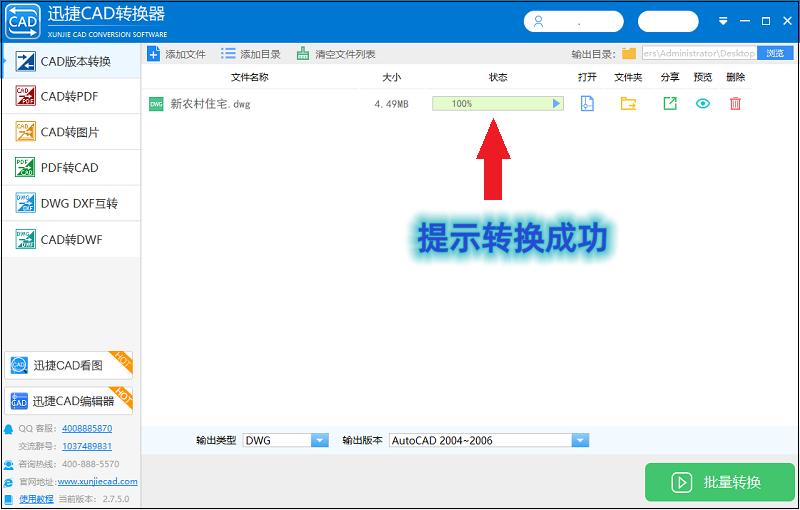Open the CAD版本转换 tab
Screen dimensions: 800x510
pyautogui.click(x=71, y=61)
